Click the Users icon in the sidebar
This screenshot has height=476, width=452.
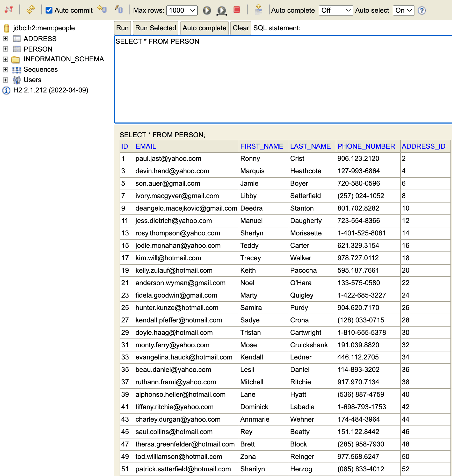[x=17, y=80]
